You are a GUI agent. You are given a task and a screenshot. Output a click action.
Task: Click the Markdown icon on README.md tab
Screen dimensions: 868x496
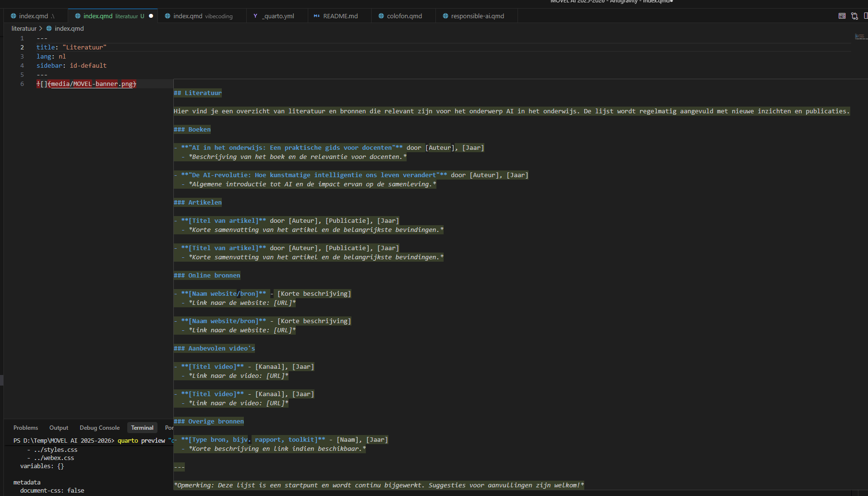pyautogui.click(x=316, y=16)
